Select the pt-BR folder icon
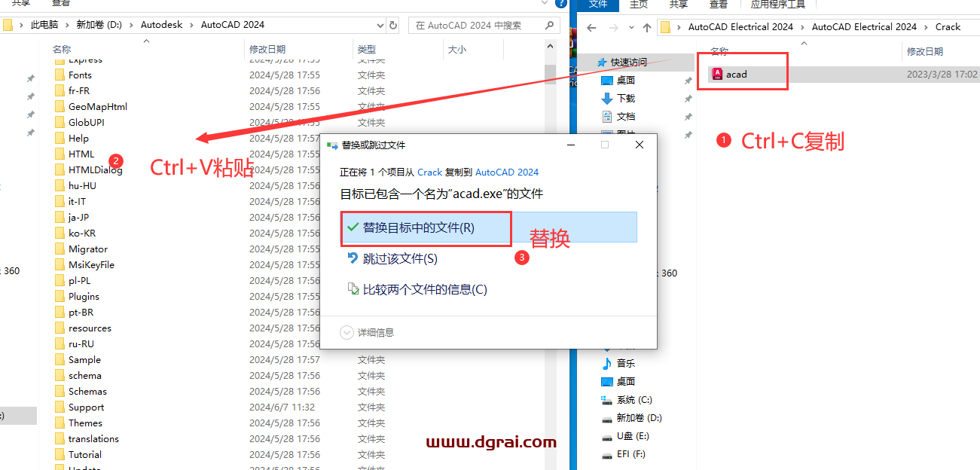This screenshot has height=470, width=980. (60, 313)
